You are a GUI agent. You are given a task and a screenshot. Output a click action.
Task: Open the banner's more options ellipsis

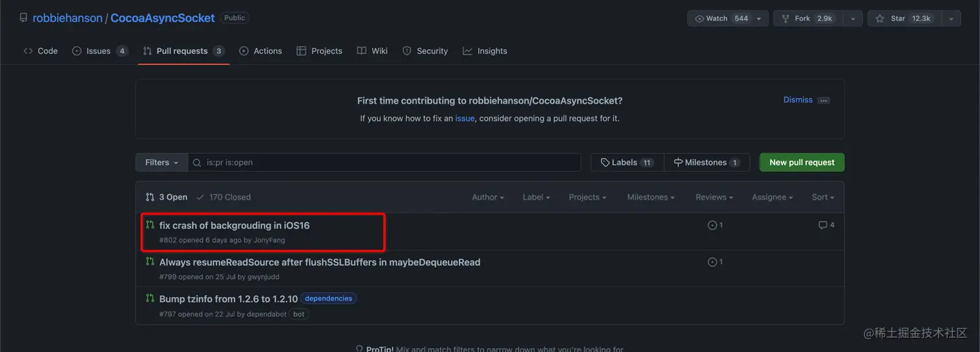pyautogui.click(x=824, y=100)
